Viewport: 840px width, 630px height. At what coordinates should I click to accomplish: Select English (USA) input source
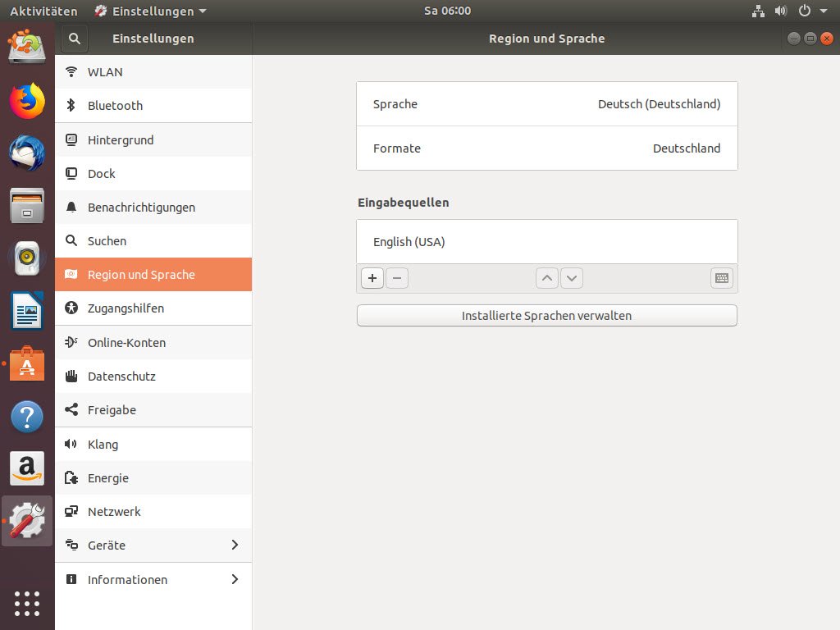click(x=546, y=242)
